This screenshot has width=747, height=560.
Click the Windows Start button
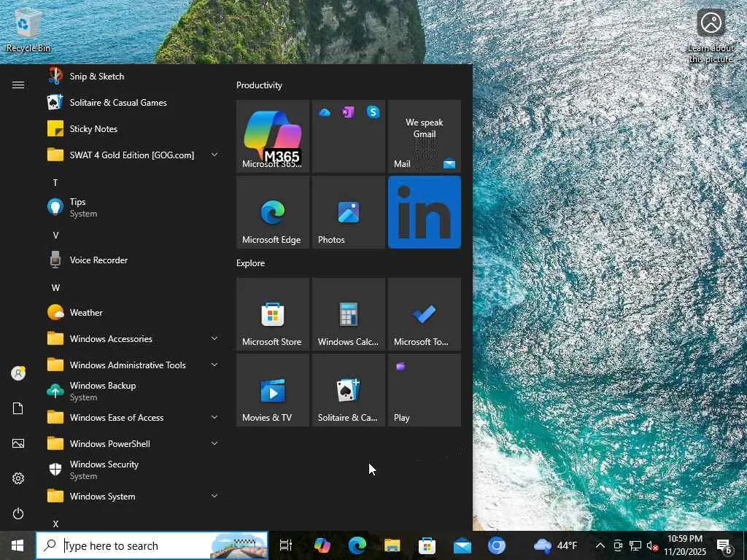pyautogui.click(x=18, y=545)
